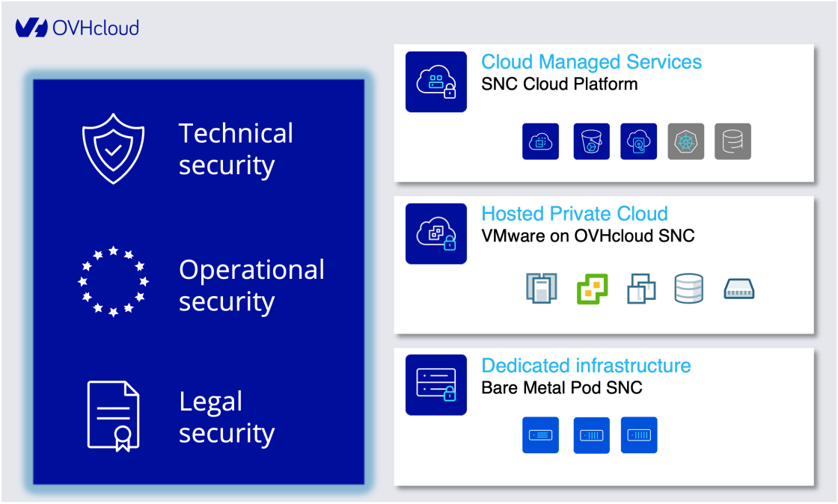Viewport: 838px width, 504px height.
Task: Click the Legal security label
Action: (x=226, y=417)
